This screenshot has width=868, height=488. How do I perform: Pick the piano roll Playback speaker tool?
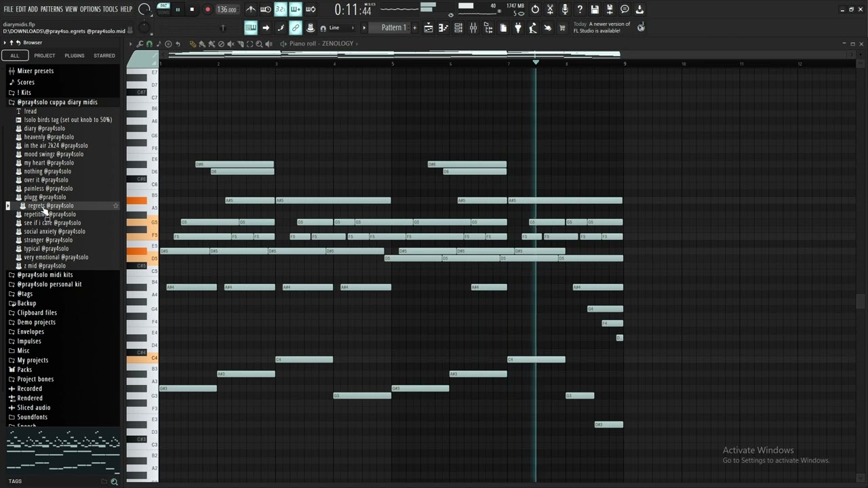pos(269,43)
